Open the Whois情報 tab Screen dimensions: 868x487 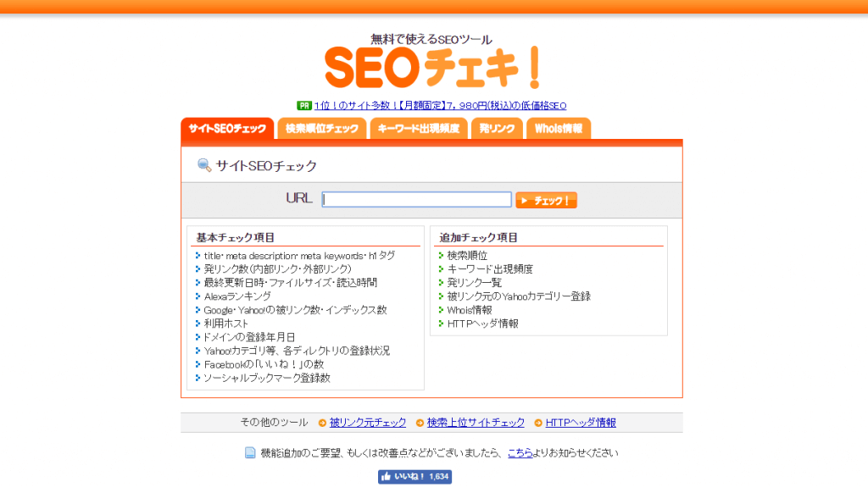[558, 129]
